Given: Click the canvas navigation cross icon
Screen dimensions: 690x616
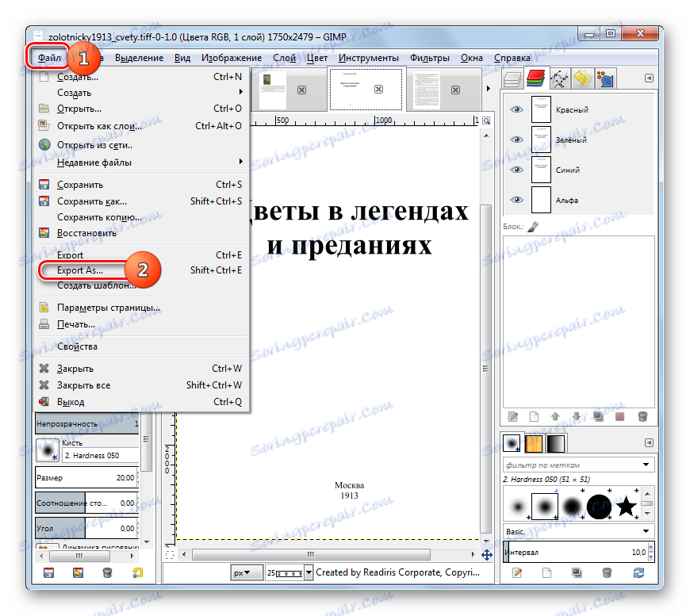Looking at the screenshot, I should point(487,555).
